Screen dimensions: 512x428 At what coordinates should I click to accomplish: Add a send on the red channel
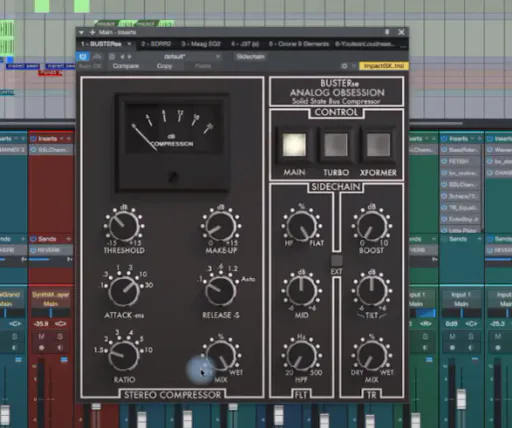point(69,239)
